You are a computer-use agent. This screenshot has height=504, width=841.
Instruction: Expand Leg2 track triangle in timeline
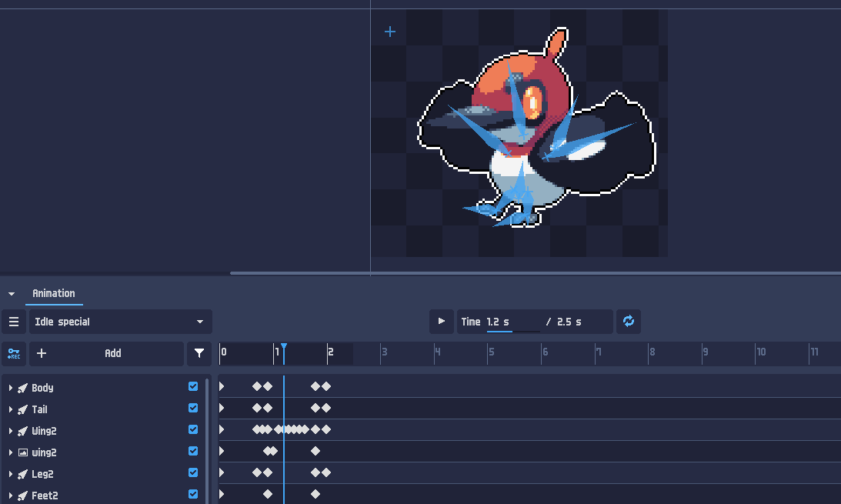click(x=222, y=472)
